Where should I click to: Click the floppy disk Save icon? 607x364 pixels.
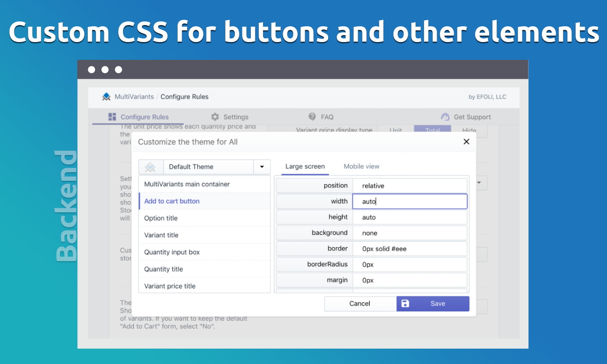(x=405, y=303)
